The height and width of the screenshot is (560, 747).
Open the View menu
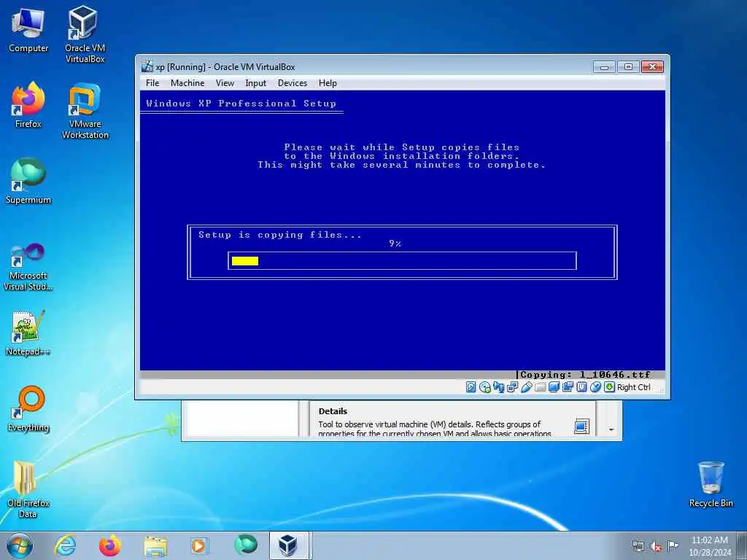pos(225,83)
